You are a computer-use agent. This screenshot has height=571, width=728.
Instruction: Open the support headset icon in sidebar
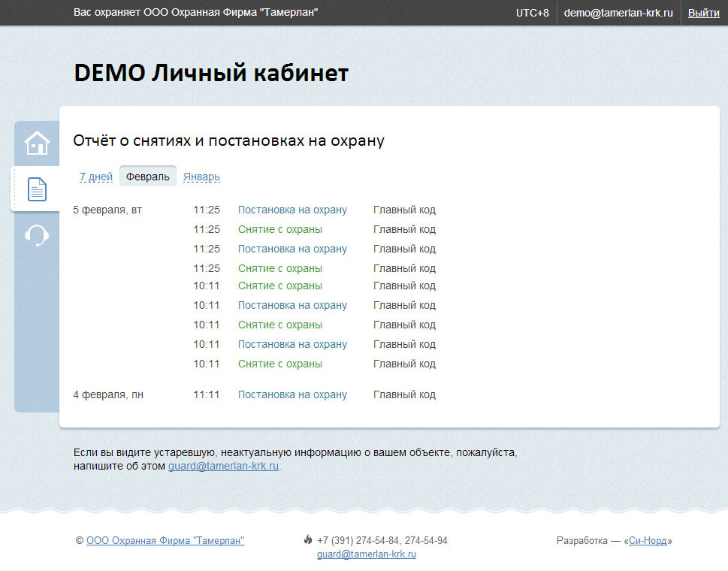[37, 235]
